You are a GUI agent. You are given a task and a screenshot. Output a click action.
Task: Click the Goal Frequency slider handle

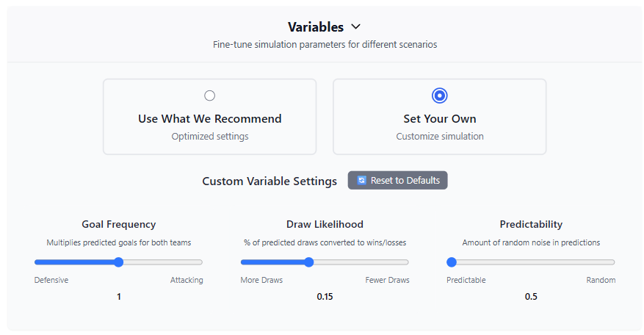click(119, 262)
